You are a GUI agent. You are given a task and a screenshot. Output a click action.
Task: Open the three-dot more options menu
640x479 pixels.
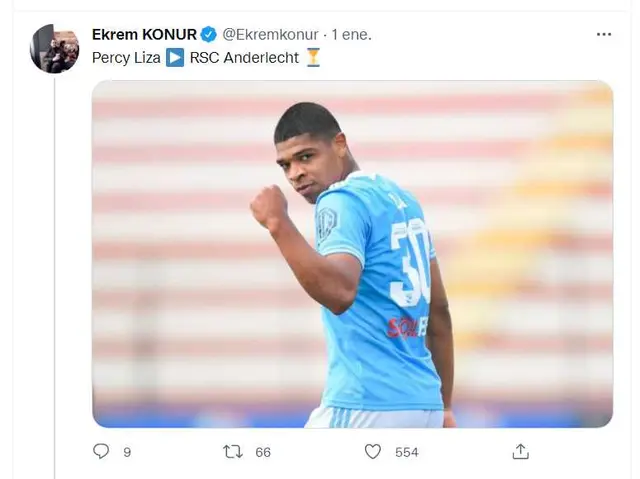(603, 34)
